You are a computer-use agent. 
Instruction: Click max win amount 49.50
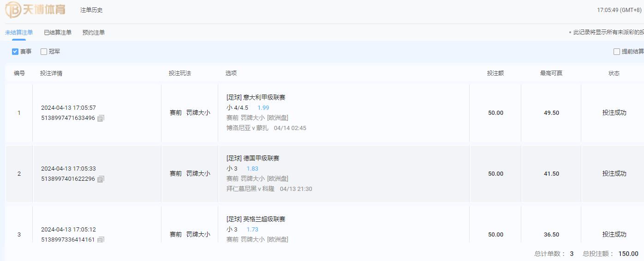(551, 113)
